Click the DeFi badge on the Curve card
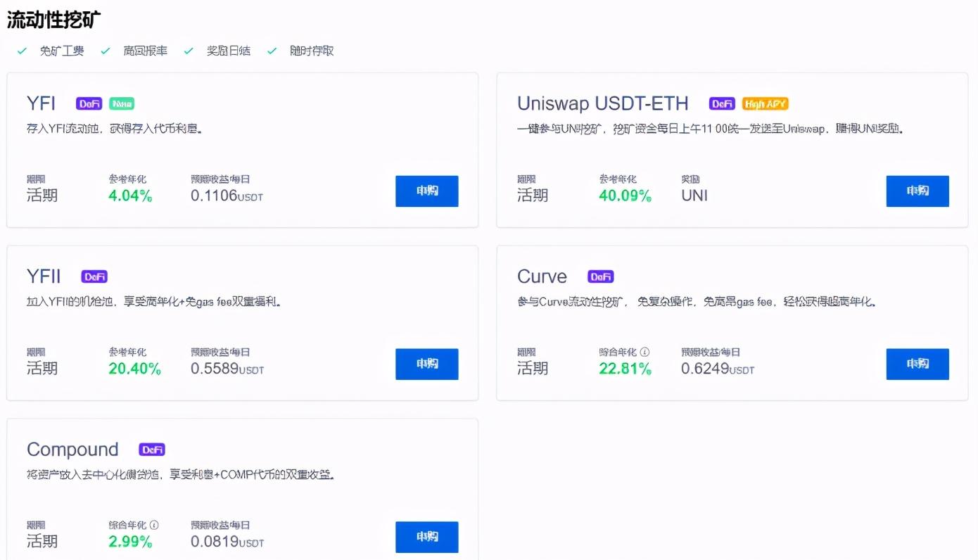This screenshot has width=978, height=560. coord(601,276)
